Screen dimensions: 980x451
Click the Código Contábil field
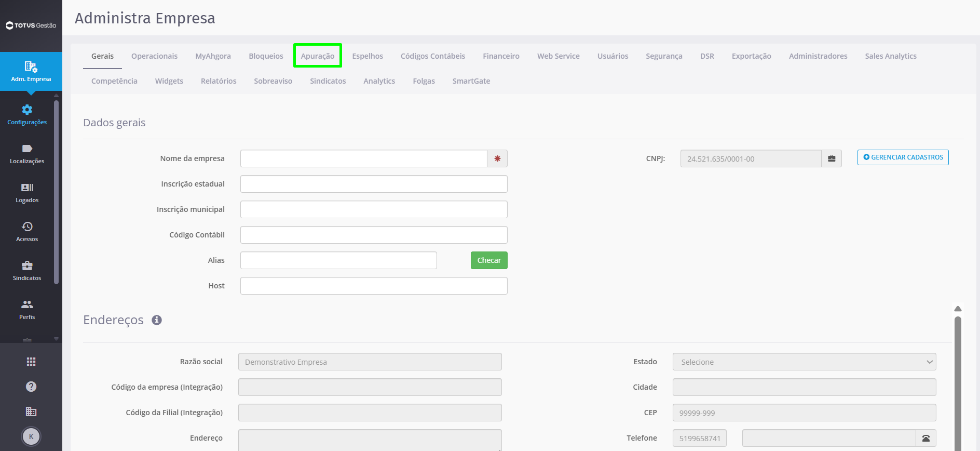374,235
